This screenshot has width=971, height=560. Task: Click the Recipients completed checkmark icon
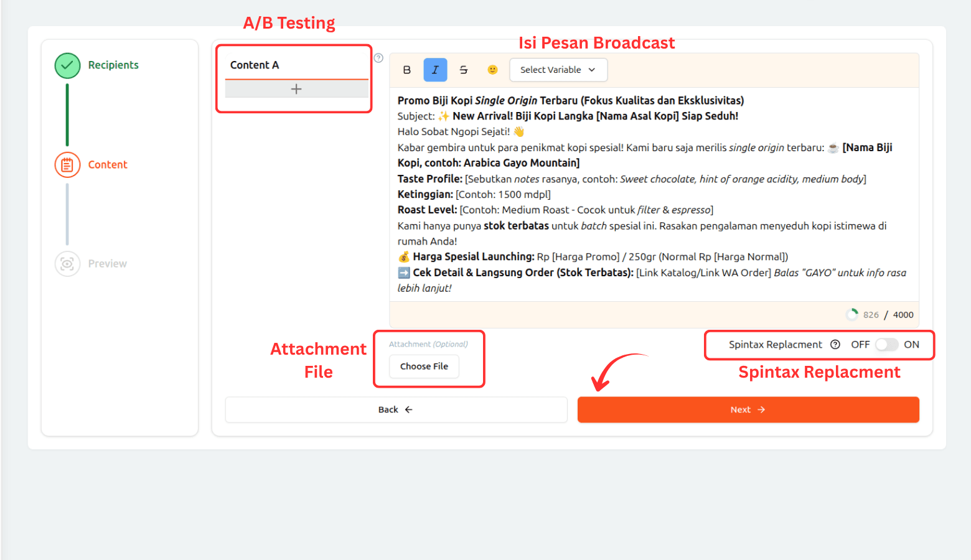(x=67, y=65)
